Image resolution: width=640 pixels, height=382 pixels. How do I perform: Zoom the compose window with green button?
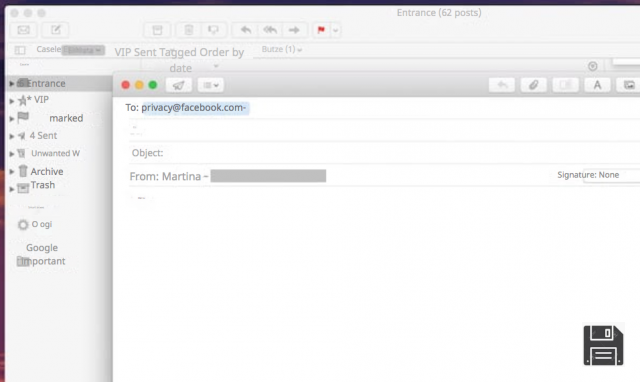click(153, 85)
